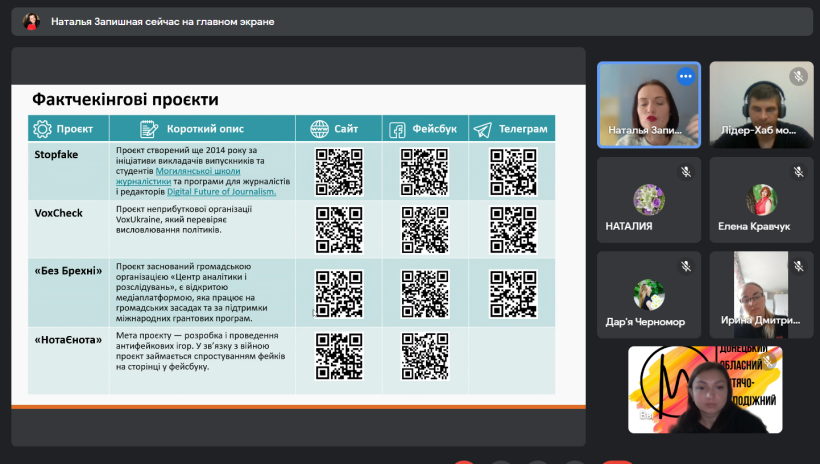Screen dimensions: 820x464
Task: Click the Stopfake project name
Action: point(56,155)
